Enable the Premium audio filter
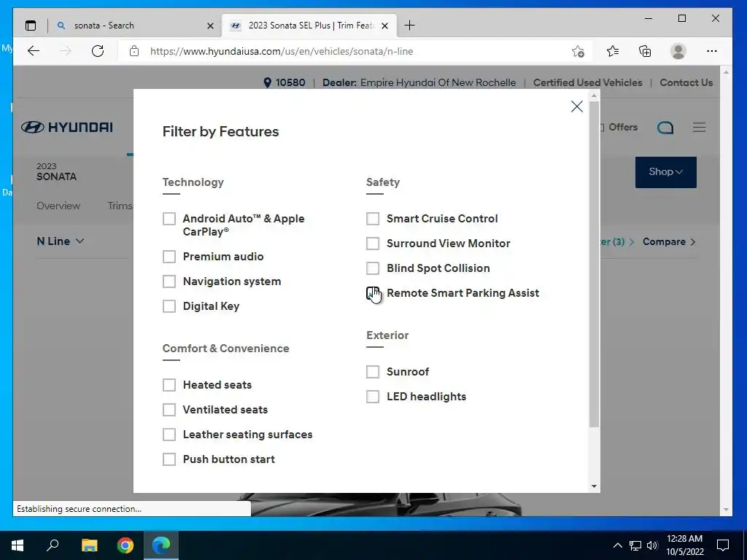 (169, 257)
